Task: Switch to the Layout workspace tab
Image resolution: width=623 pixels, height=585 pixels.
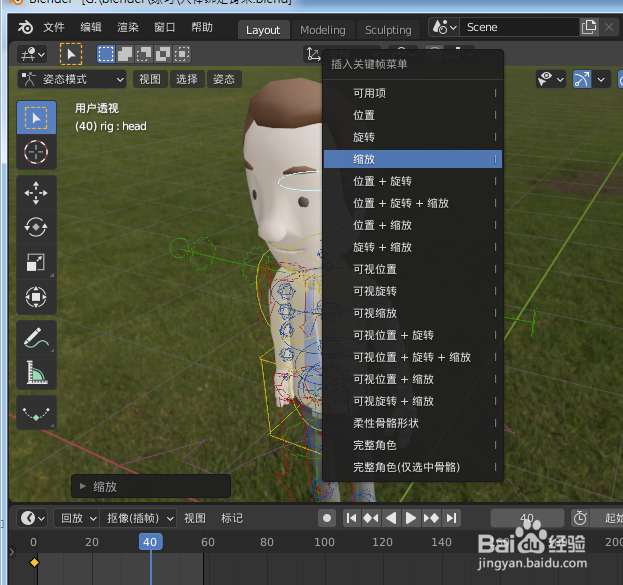Action: [x=263, y=30]
